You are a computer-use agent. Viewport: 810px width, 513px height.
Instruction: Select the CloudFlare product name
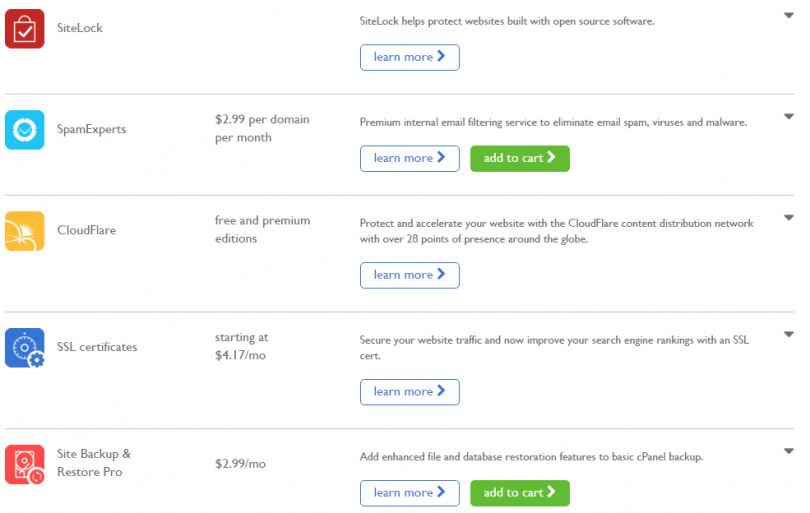pyautogui.click(x=86, y=230)
